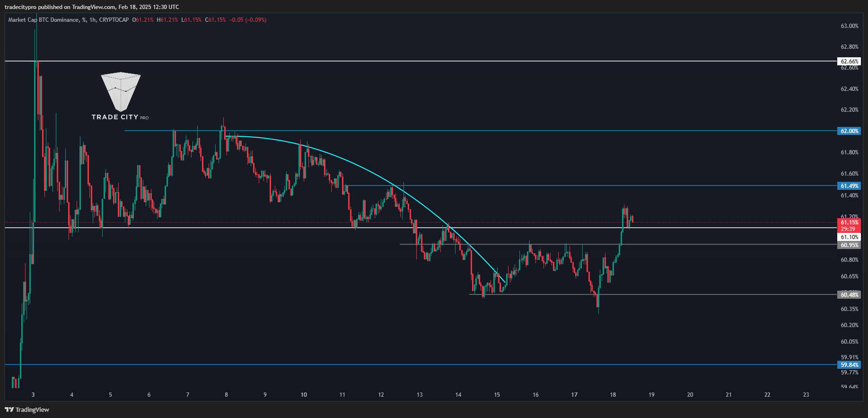Screen dimensions: 868x418
Task: Click date 13 on the time axis
Action: pyautogui.click(x=420, y=395)
